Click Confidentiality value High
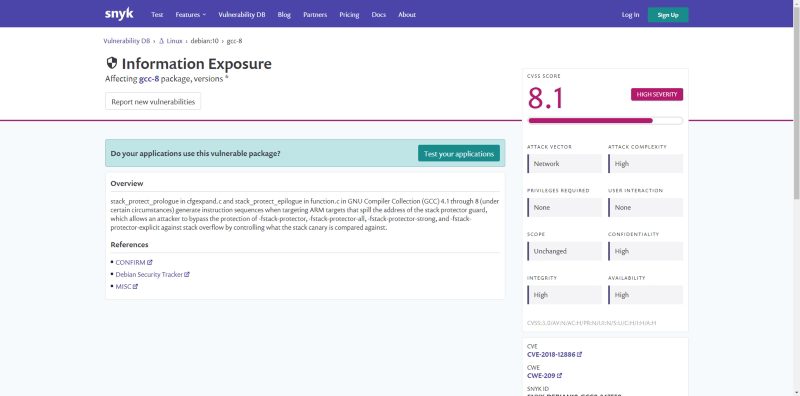The width and height of the screenshot is (800, 396). [645, 251]
